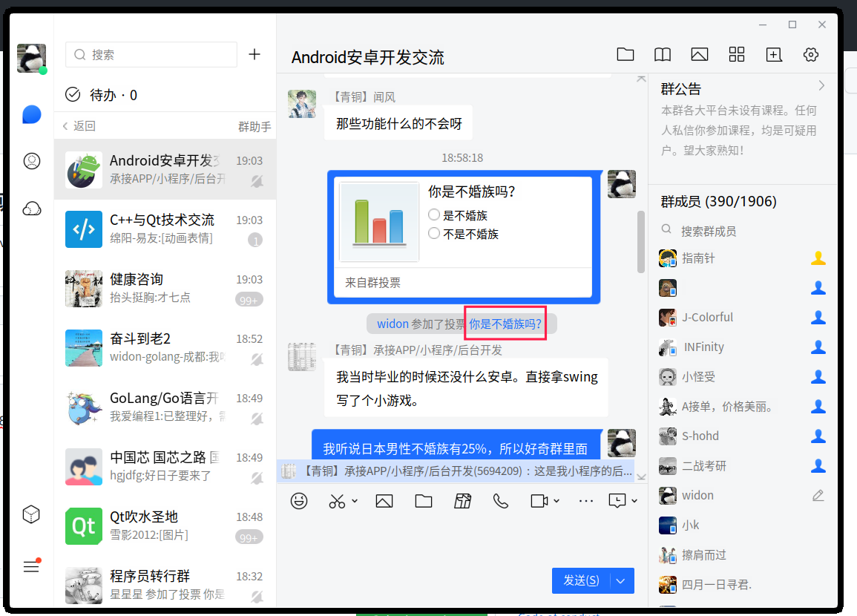This screenshot has height=616, width=857.
Task: Select member 二战考研 in the list
Action: (x=742, y=465)
